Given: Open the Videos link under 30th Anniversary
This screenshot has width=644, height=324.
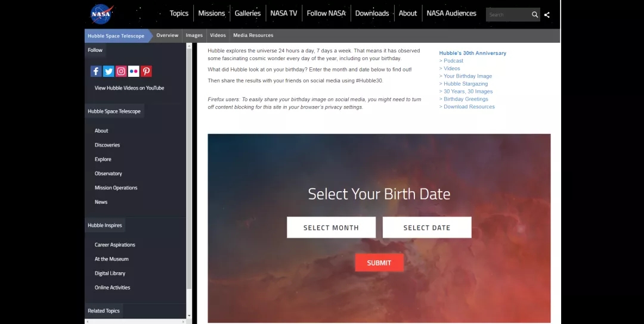Looking at the screenshot, I should click(452, 68).
